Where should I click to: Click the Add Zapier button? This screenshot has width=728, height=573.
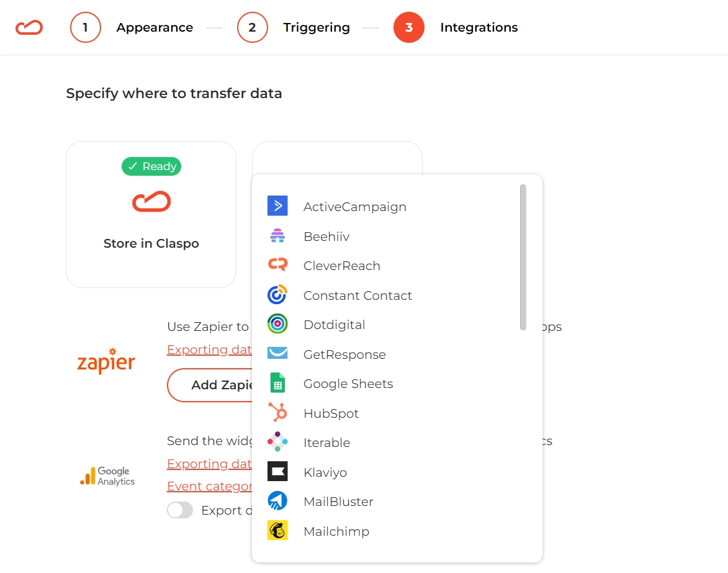(x=210, y=385)
